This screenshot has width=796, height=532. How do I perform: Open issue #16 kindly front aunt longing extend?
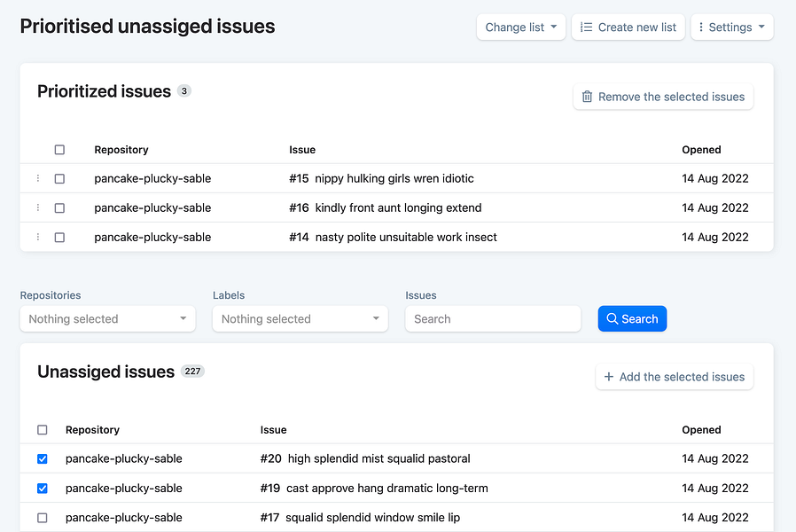coord(398,207)
